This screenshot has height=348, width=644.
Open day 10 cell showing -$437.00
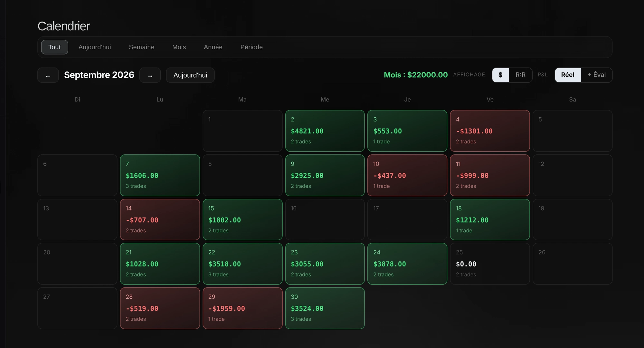pyautogui.click(x=407, y=175)
